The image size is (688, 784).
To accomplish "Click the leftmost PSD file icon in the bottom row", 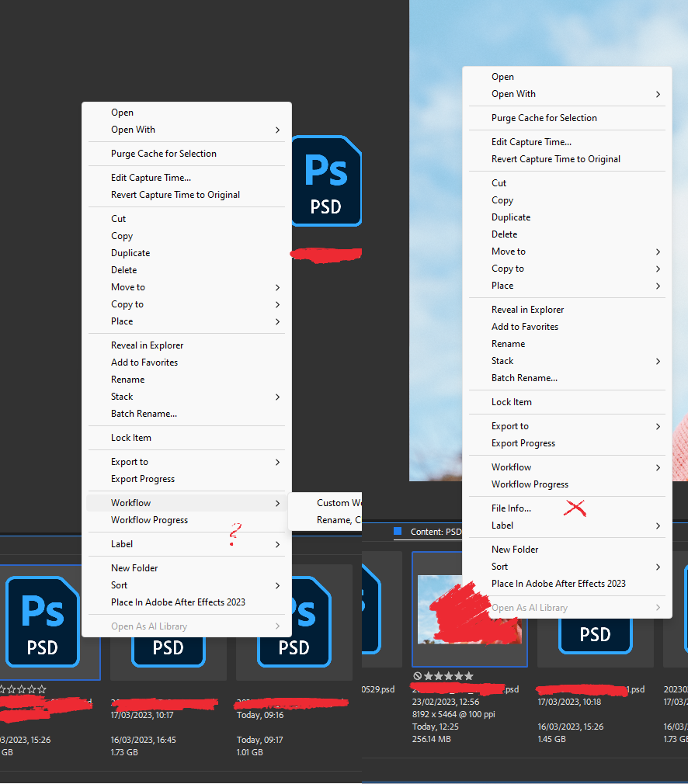I will pos(43,621).
